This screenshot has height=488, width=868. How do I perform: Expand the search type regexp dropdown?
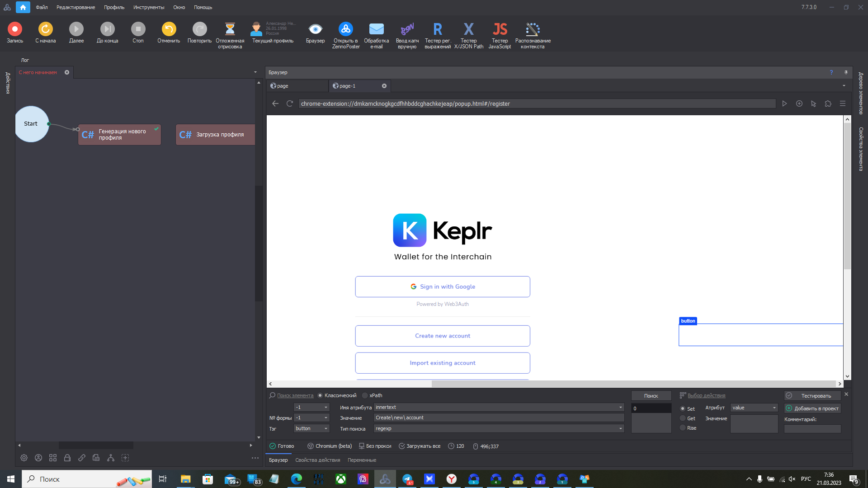pyautogui.click(x=620, y=428)
